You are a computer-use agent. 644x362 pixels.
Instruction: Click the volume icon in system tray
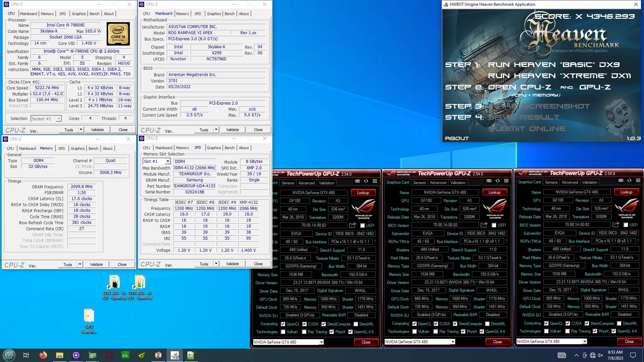(600, 355)
